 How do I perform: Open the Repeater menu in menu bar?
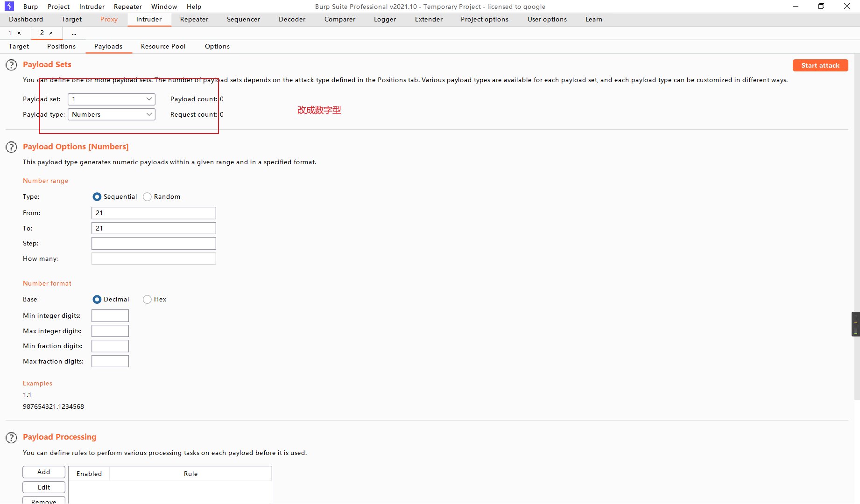pyautogui.click(x=128, y=7)
